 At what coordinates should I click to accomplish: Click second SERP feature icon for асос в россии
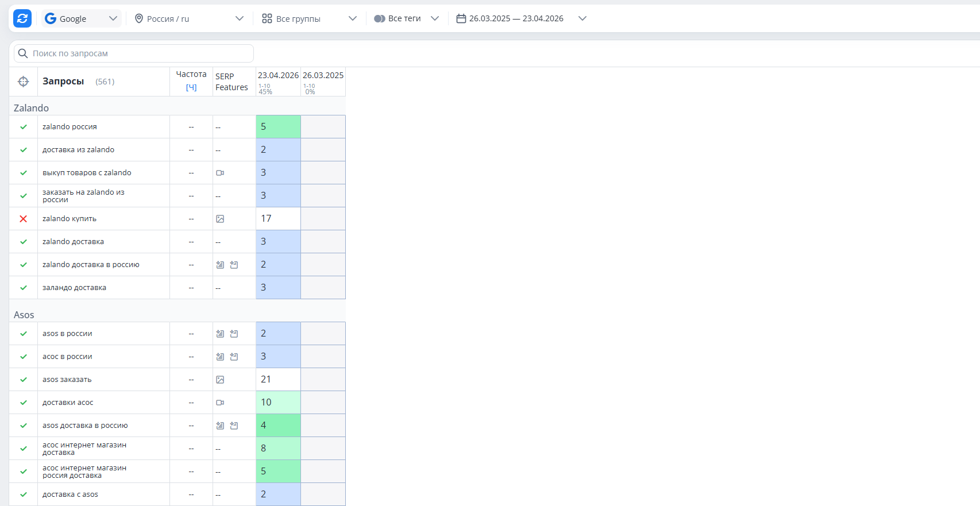tap(234, 357)
